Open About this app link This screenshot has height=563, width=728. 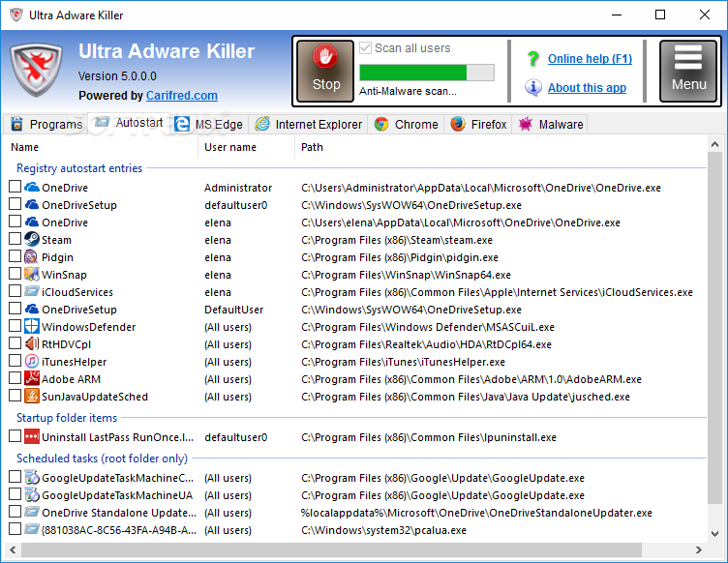tap(587, 88)
